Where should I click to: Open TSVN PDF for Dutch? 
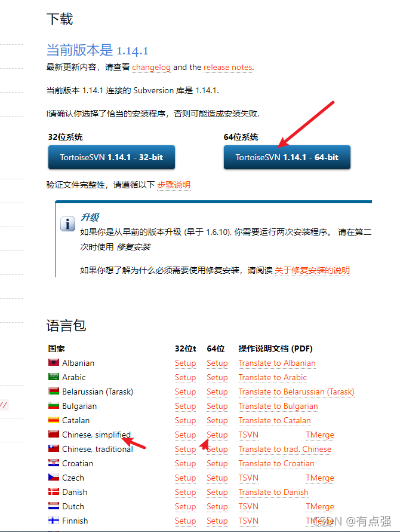[x=248, y=506]
